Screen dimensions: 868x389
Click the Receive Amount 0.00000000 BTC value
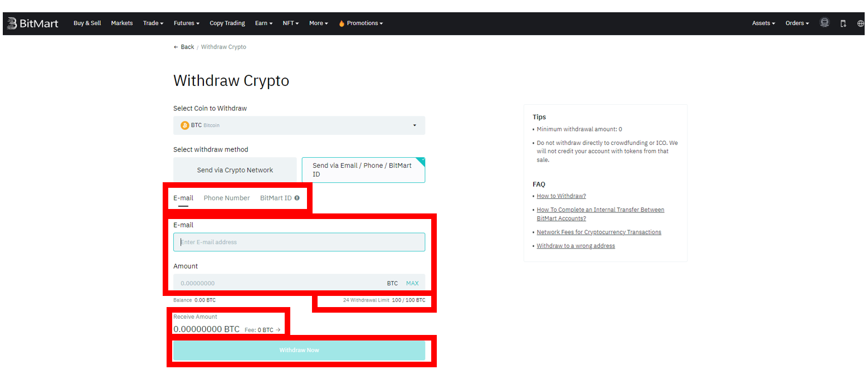point(207,329)
